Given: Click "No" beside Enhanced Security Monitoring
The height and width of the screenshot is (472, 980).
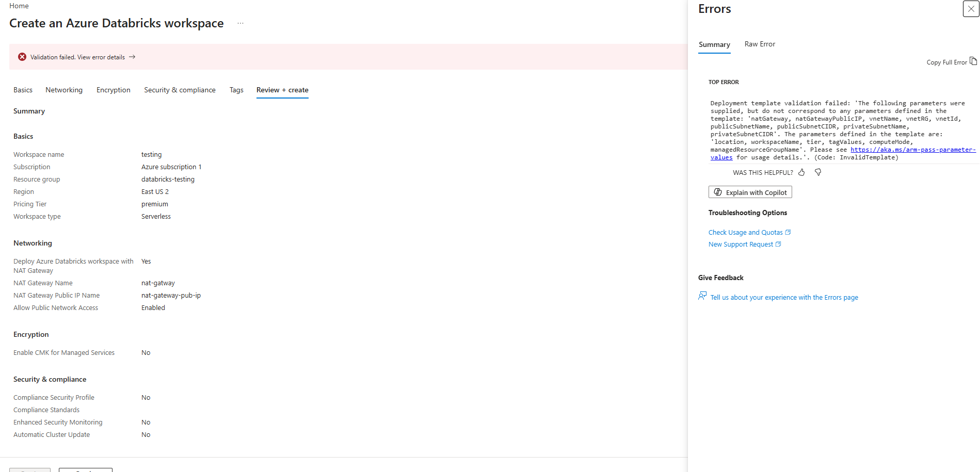Looking at the screenshot, I should [146, 422].
